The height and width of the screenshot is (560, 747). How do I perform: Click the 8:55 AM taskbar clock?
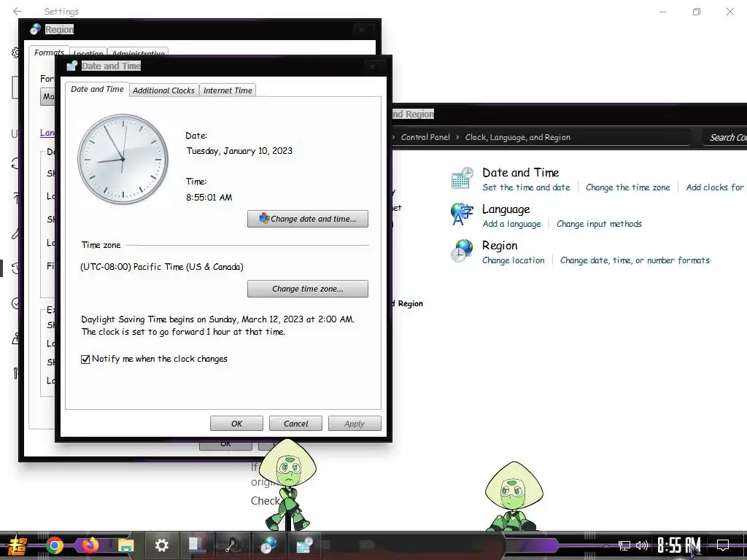coord(679,545)
